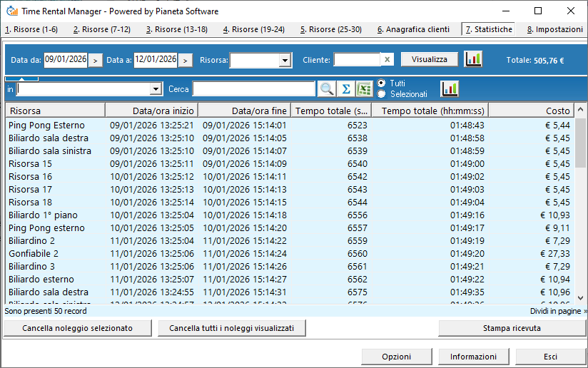Select the 'Selezionati' radio option
This screenshot has width=588, height=368.
pyautogui.click(x=381, y=94)
